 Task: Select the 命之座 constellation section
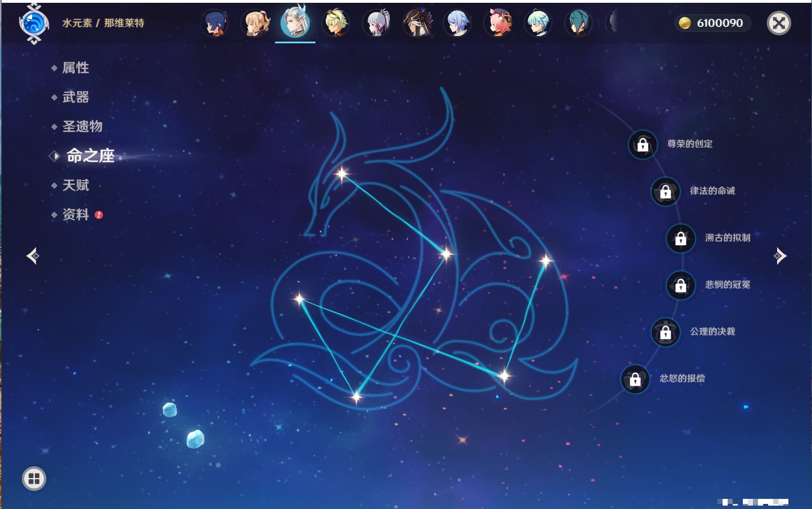click(90, 156)
